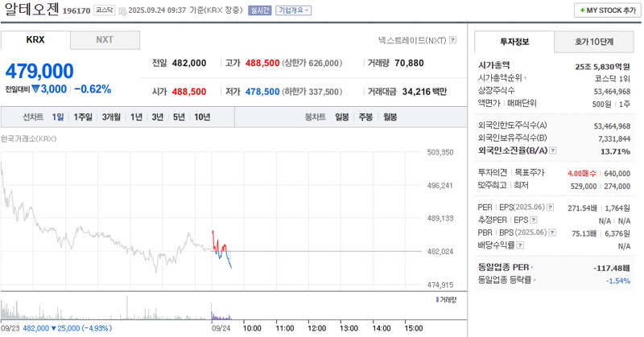Click the 목표주가 value 640,000

point(617,174)
